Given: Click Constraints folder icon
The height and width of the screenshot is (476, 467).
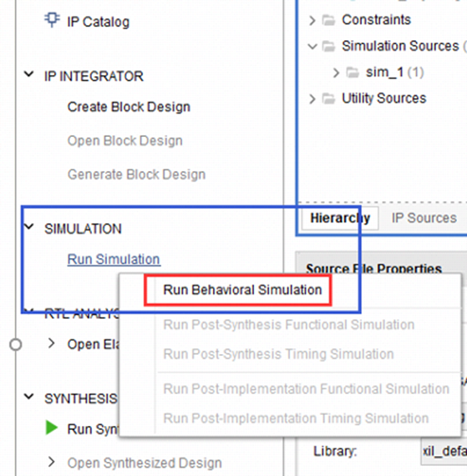Looking at the screenshot, I should coord(328,20).
